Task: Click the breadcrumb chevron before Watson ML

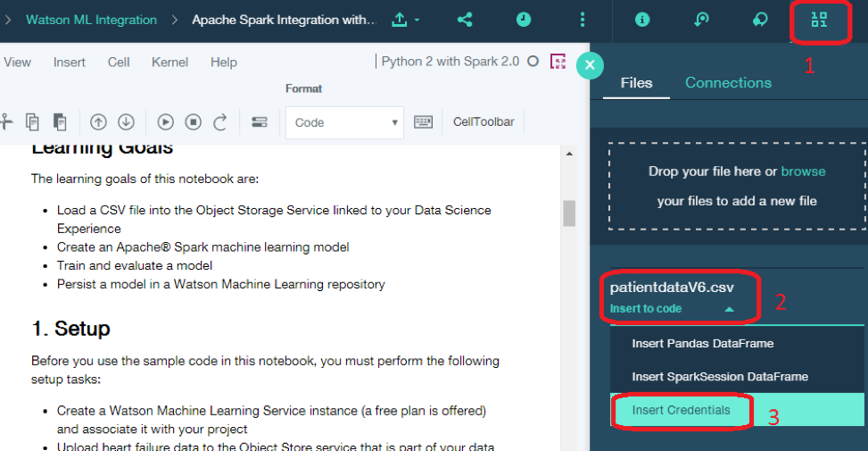Action: [x=7, y=20]
